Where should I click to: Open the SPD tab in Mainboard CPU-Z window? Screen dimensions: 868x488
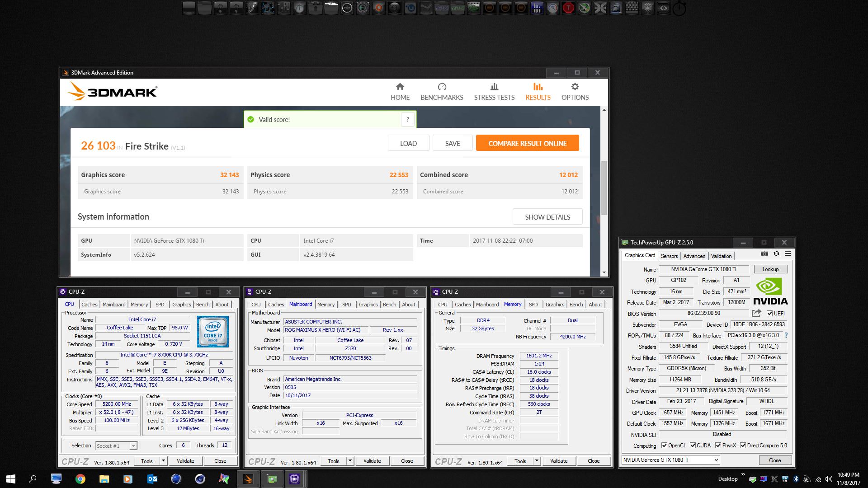pyautogui.click(x=346, y=305)
